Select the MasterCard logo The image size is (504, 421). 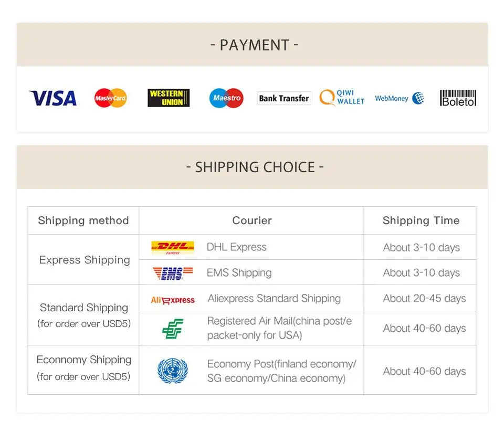(110, 98)
